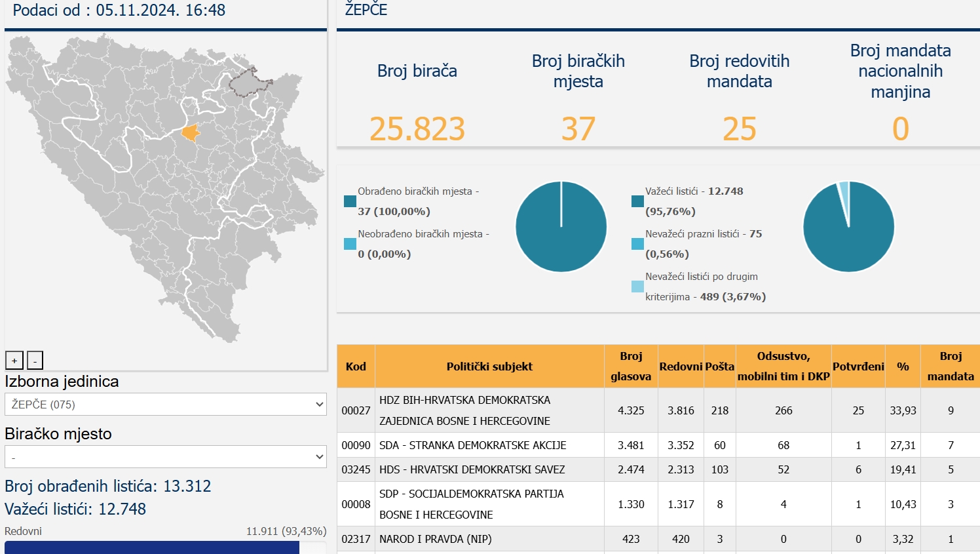Sort by Potvrđeni column header
The width and height of the screenshot is (980, 554).
pos(858,366)
